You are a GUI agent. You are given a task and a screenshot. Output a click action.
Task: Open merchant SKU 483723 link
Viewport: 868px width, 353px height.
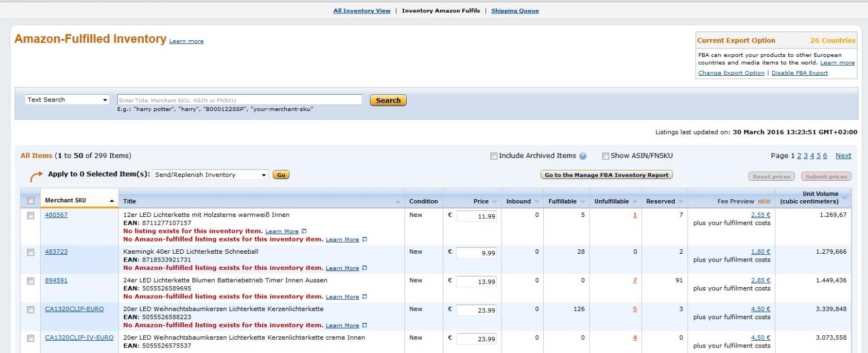click(56, 252)
